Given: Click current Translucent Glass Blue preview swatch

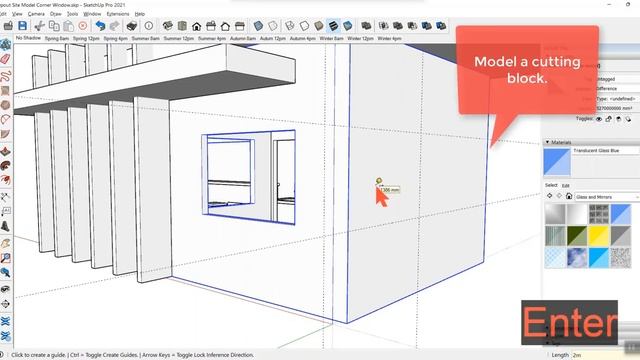Looking at the screenshot, I should click(x=557, y=162).
